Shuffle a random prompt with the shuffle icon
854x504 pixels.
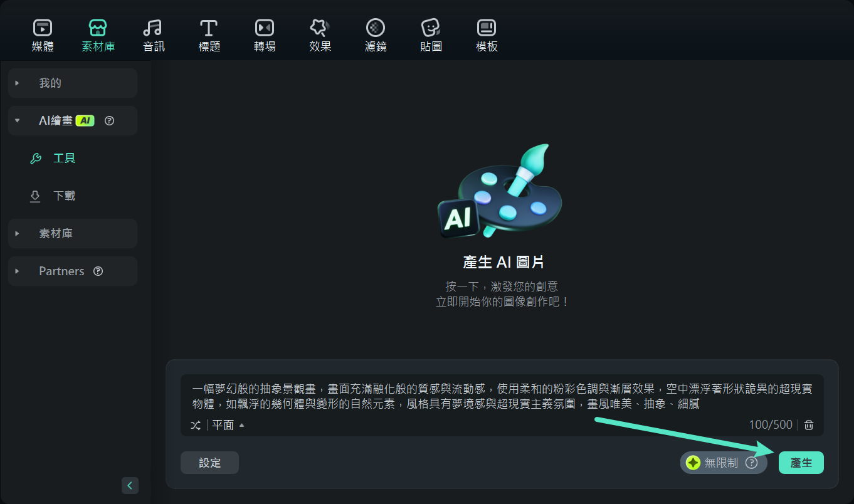[x=196, y=425]
